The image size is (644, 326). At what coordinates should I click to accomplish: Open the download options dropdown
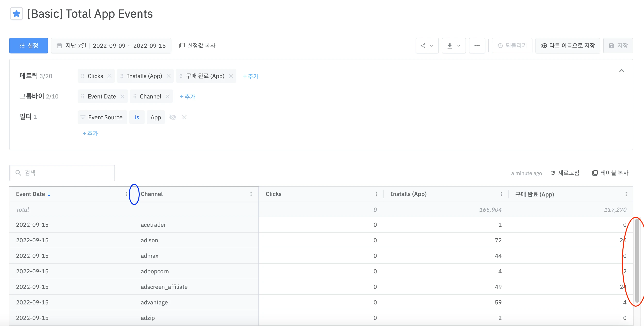point(453,46)
